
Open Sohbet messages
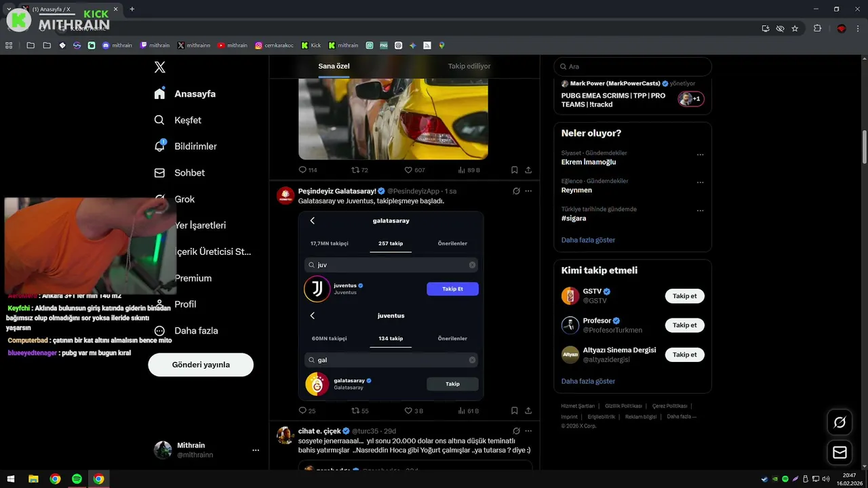click(x=179, y=173)
